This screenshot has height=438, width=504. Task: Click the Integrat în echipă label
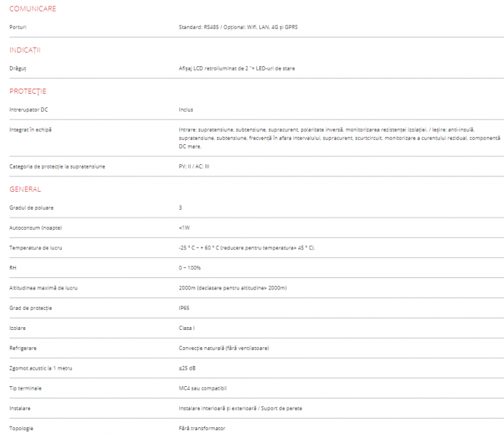(31, 130)
